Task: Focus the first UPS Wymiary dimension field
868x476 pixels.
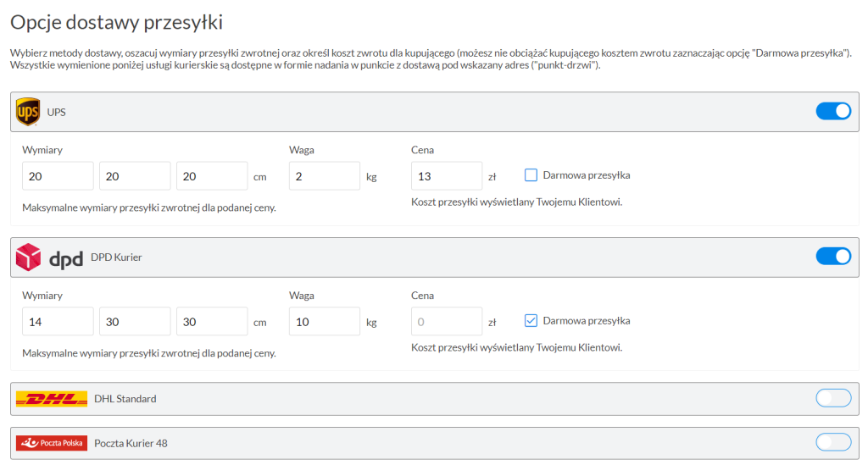Action: click(58, 176)
